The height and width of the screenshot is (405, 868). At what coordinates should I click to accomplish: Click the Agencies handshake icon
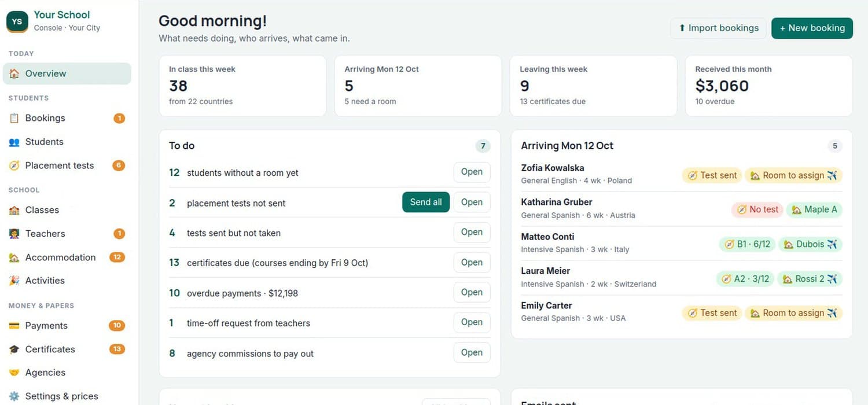click(x=14, y=373)
